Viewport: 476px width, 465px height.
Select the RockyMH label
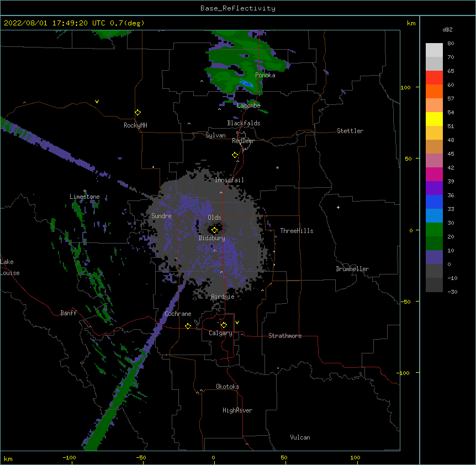coord(135,125)
